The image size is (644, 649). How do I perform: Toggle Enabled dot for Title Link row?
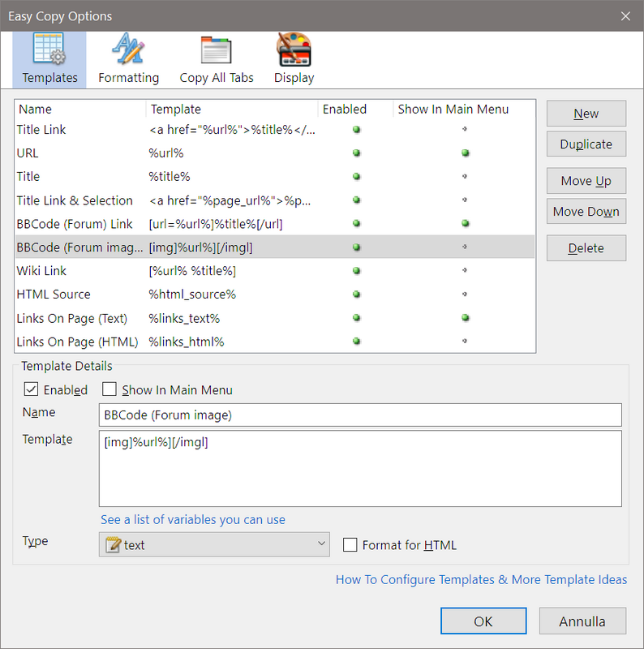[x=356, y=130]
